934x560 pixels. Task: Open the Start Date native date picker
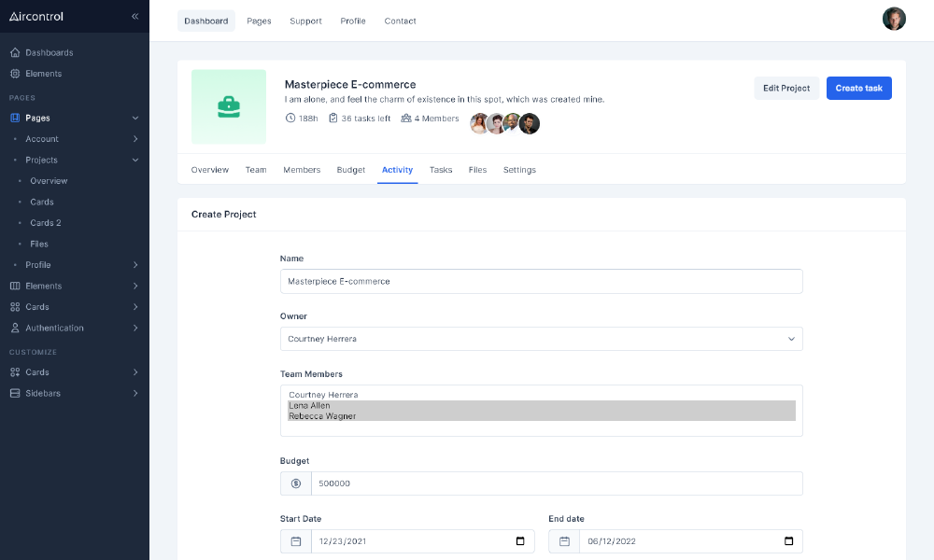[x=520, y=541]
